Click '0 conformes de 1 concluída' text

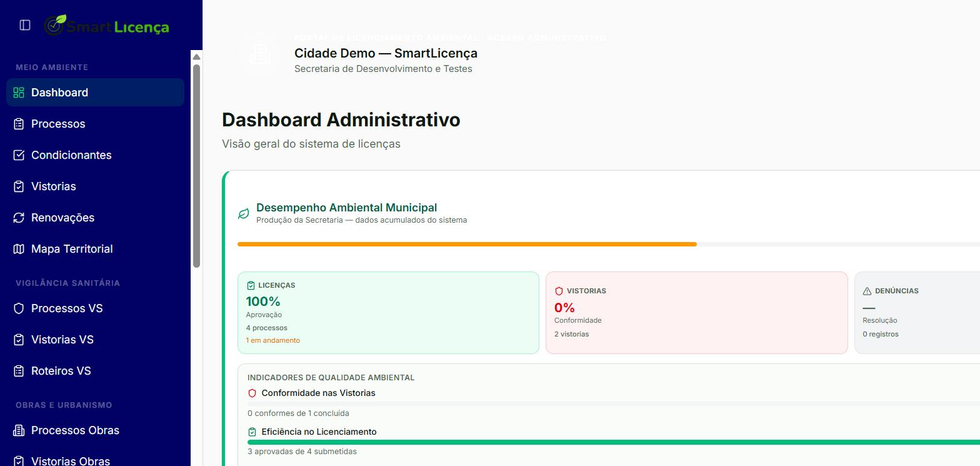pyautogui.click(x=298, y=413)
